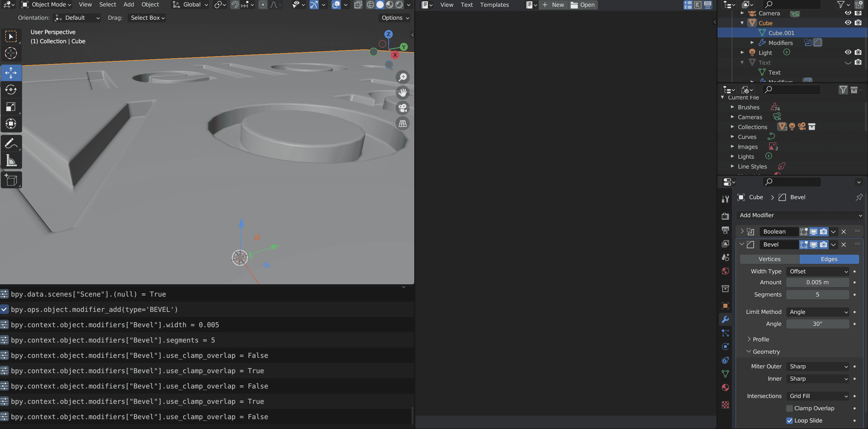
Task: Open the 3D viewport View menu
Action: [x=85, y=5]
